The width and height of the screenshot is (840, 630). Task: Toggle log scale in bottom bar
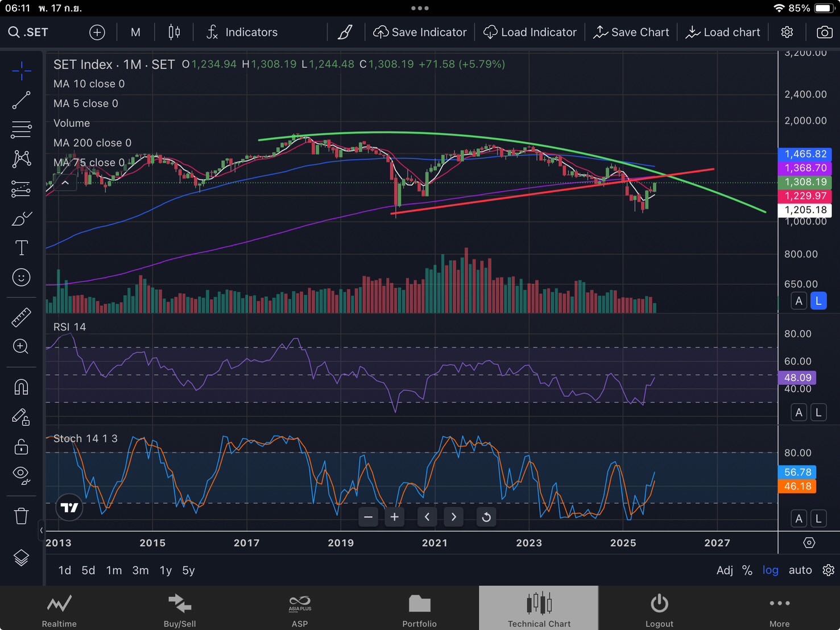771,570
